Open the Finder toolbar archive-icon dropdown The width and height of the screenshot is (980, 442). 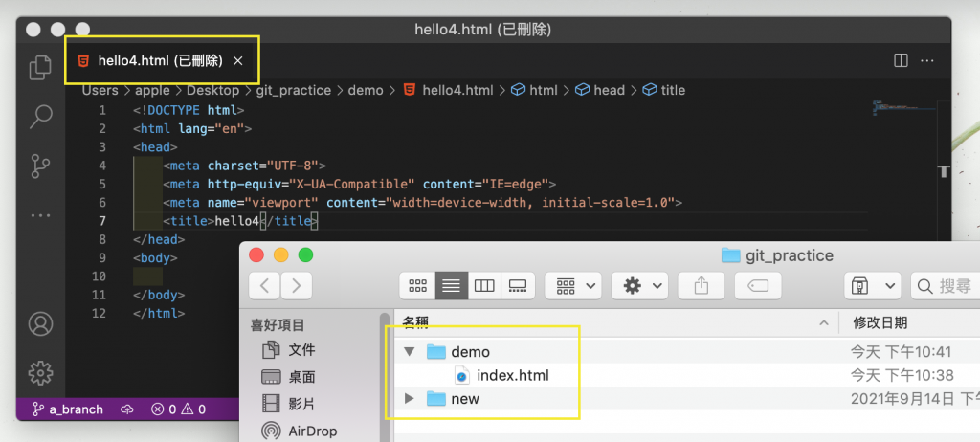click(872, 286)
